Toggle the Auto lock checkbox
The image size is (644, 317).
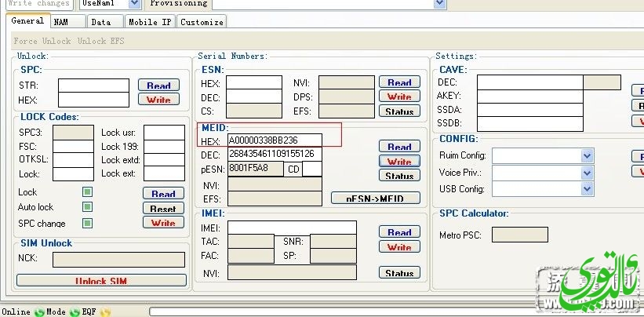click(x=87, y=206)
